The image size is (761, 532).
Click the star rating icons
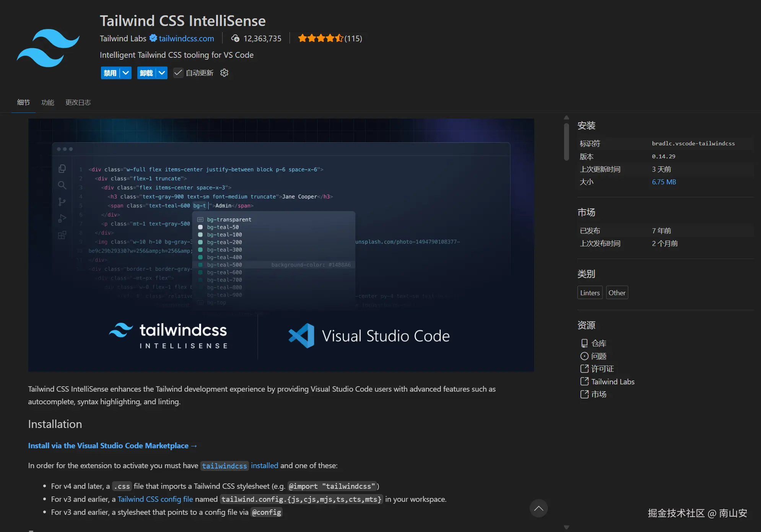[320, 38]
